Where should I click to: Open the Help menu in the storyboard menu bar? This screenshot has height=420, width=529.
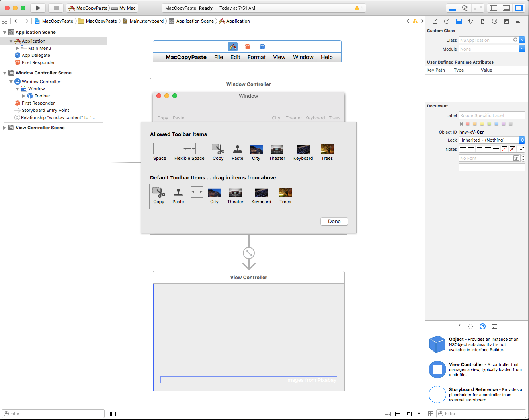[x=327, y=57]
